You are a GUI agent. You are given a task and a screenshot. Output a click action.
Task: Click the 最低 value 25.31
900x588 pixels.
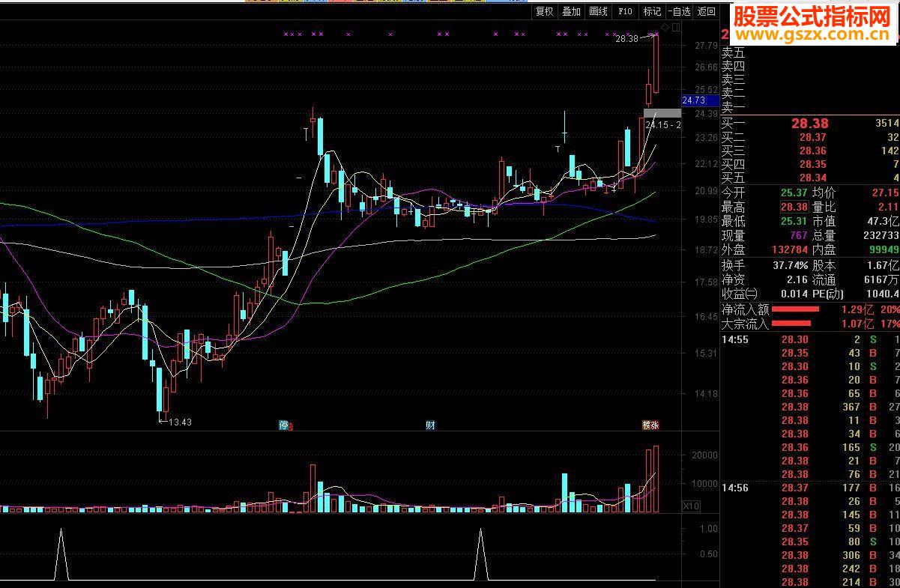click(x=794, y=221)
